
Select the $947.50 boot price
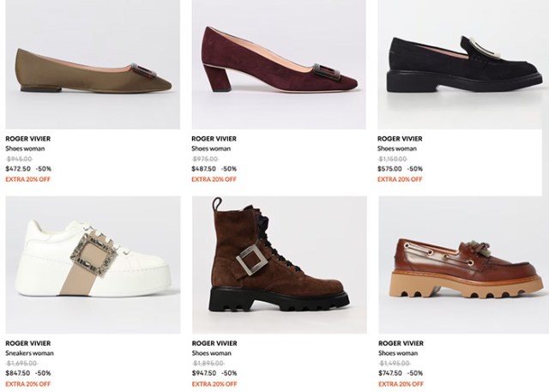(x=204, y=373)
